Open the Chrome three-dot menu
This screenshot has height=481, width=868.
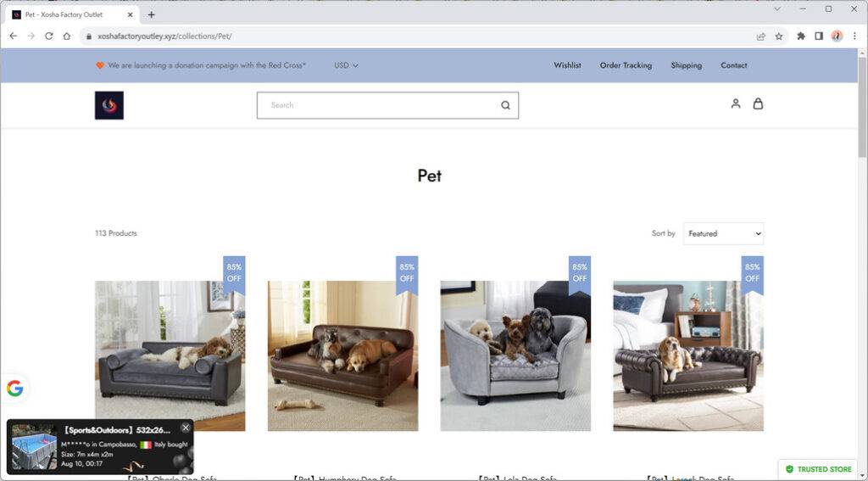click(x=854, y=36)
